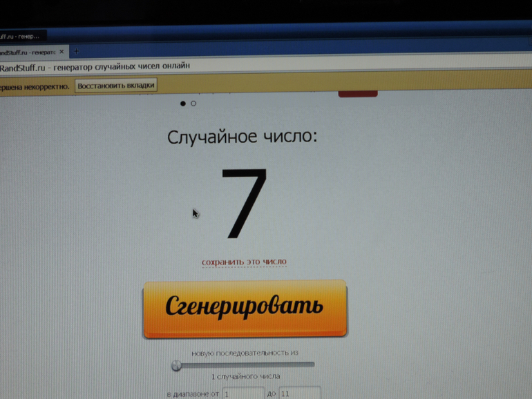Open a new browser tab
This screenshot has height=399, width=532.
point(76,52)
